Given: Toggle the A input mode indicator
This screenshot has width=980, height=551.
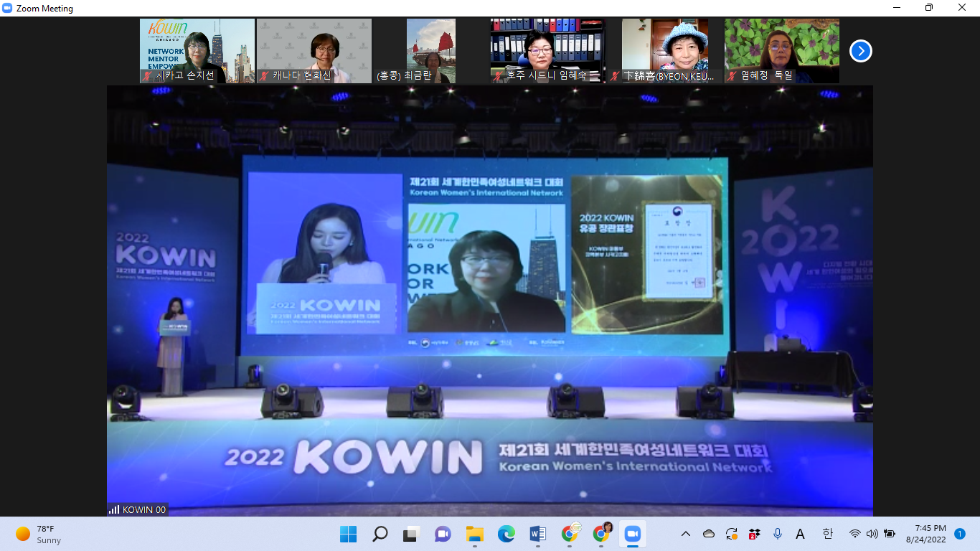Looking at the screenshot, I should coord(801,534).
